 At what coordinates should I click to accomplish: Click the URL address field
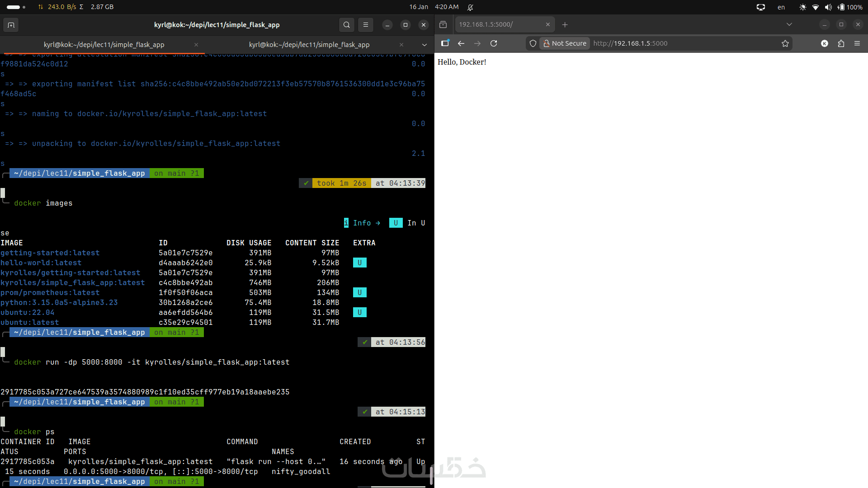point(678,43)
